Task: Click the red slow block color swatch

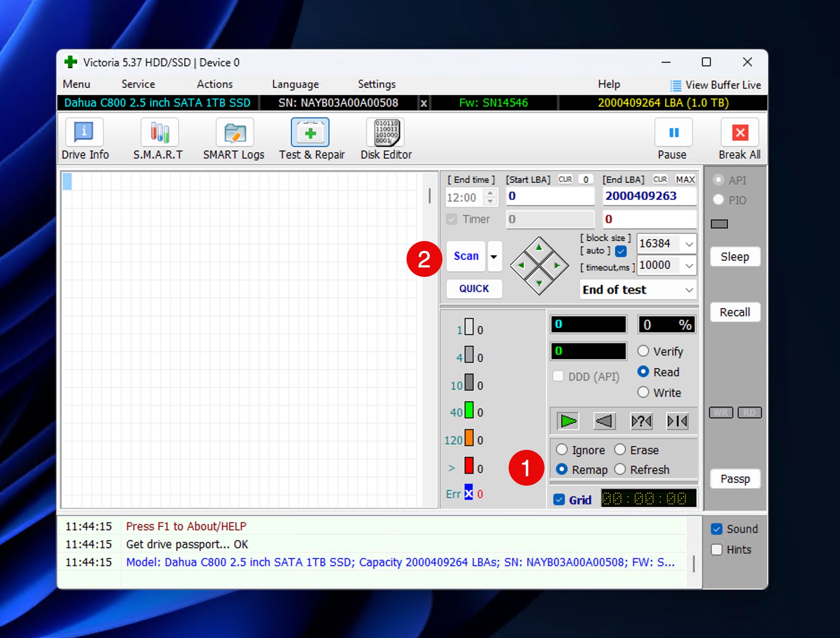Action: (x=469, y=466)
